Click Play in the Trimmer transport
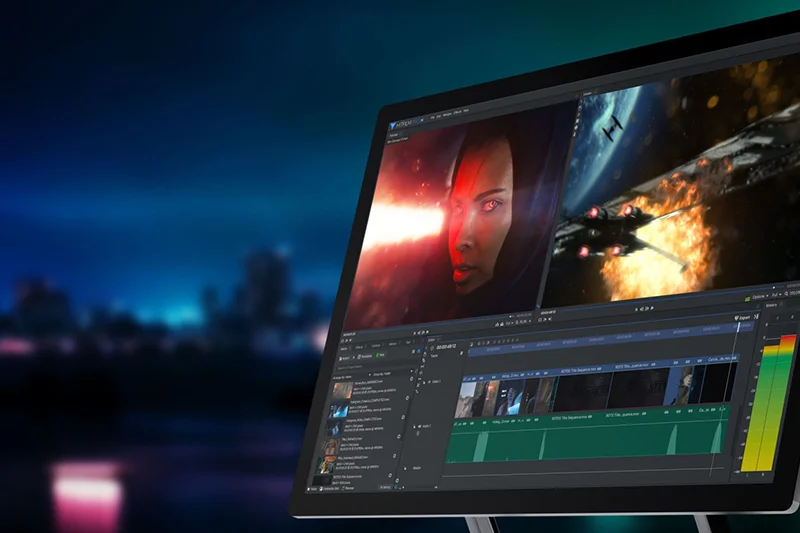Image resolution: width=800 pixels, height=533 pixels. coord(427,333)
